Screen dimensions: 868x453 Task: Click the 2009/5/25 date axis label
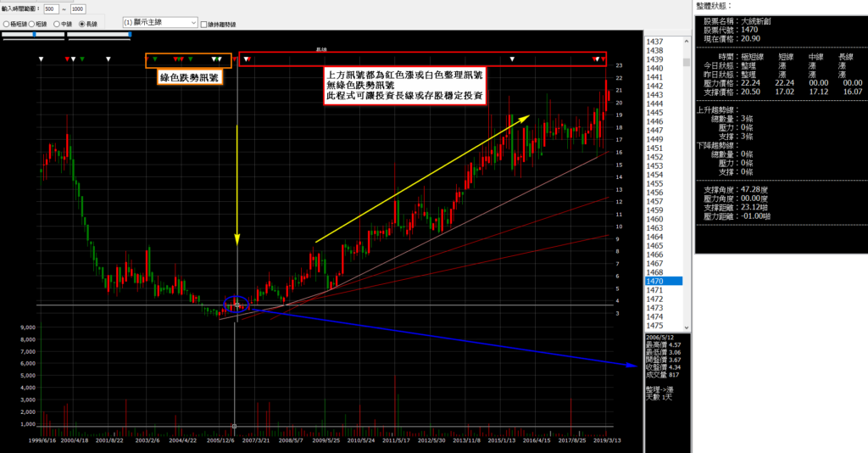click(326, 441)
